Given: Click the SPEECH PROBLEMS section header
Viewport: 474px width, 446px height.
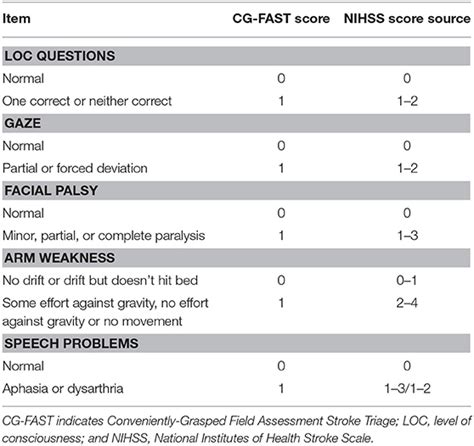Looking at the screenshot, I should [x=236, y=343].
